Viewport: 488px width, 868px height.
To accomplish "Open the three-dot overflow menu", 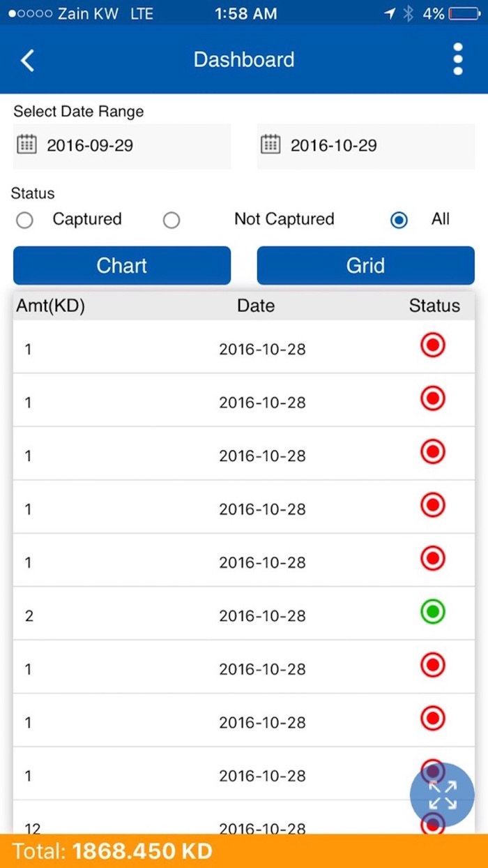I will point(458,59).
